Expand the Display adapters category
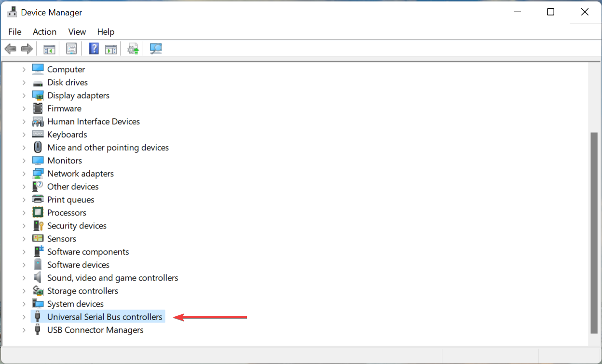The image size is (602, 364). [24, 95]
